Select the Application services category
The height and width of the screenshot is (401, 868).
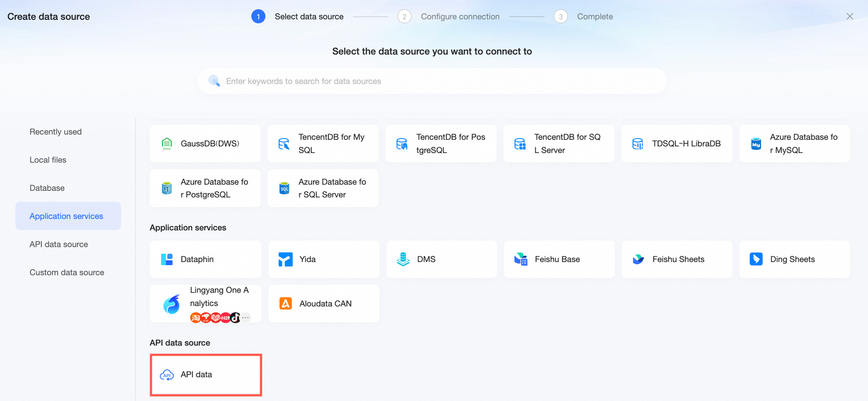click(x=68, y=216)
